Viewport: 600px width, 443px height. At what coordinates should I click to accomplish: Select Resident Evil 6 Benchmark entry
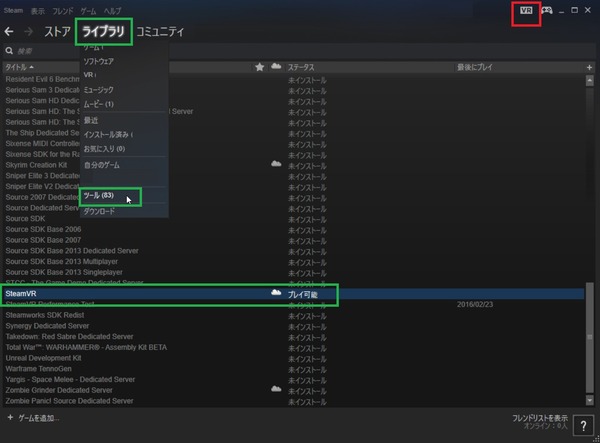[x=42, y=79]
